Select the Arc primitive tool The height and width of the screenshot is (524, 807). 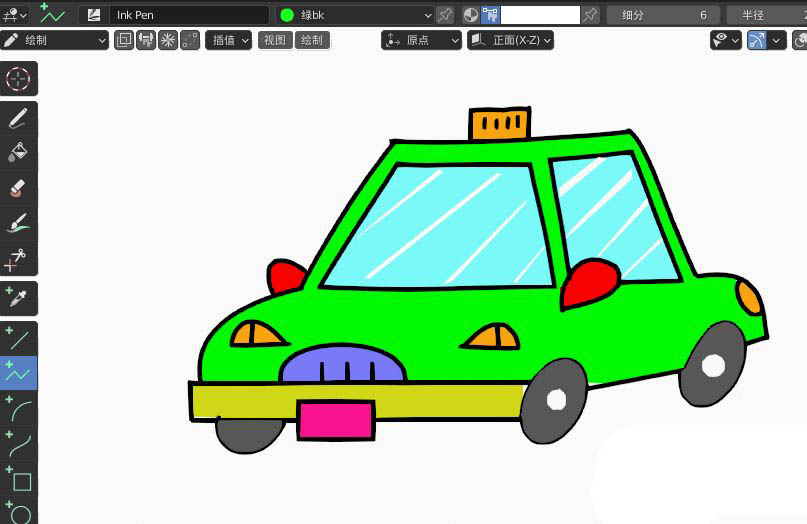[x=19, y=408]
